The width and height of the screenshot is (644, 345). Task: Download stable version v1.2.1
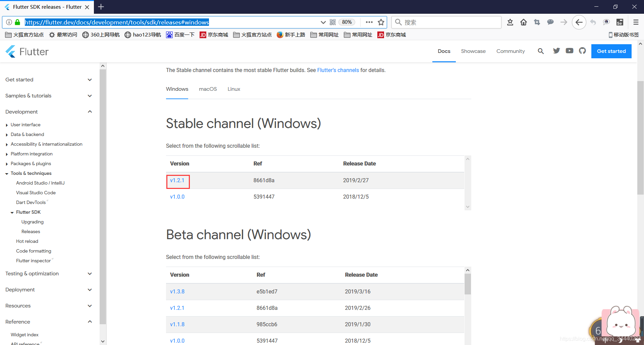177,180
